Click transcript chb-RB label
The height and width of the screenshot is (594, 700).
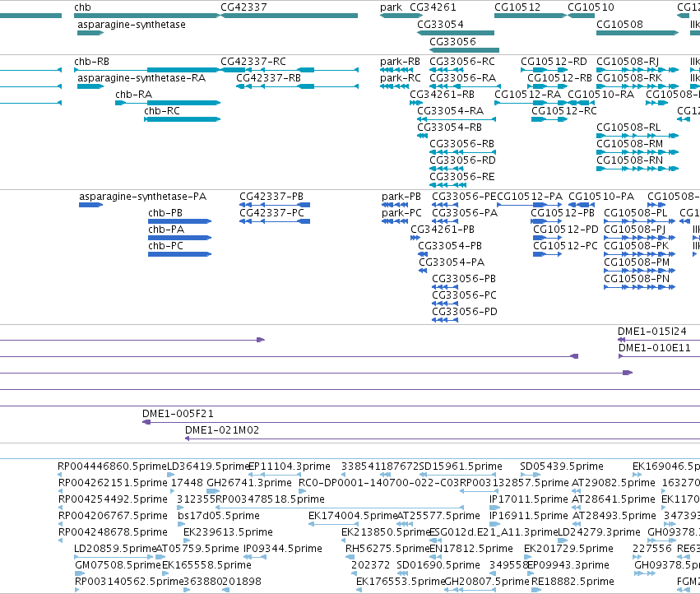point(91,62)
